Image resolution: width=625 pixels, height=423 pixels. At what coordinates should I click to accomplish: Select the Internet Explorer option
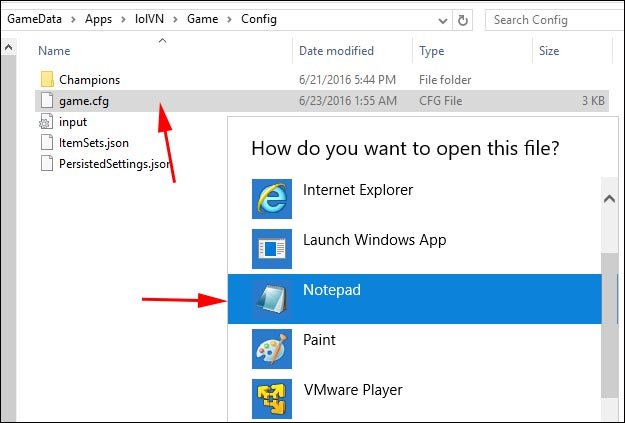coord(415,199)
